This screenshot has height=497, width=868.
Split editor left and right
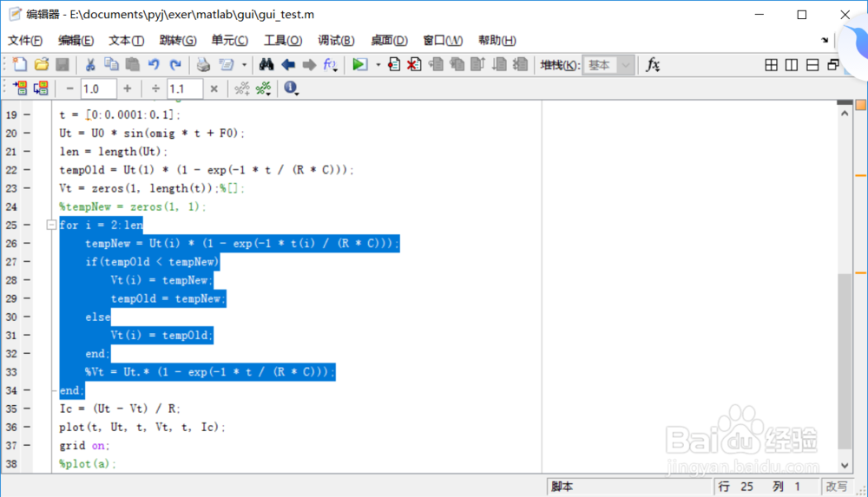pyautogui.click(x=792, y=65)
